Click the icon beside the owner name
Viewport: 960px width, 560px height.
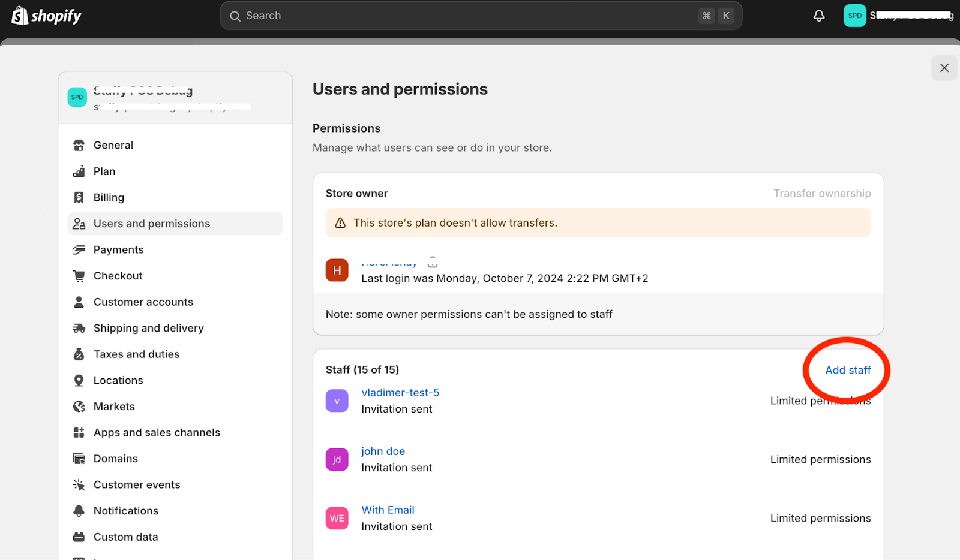pyautogui.click(x=433, y=262)
